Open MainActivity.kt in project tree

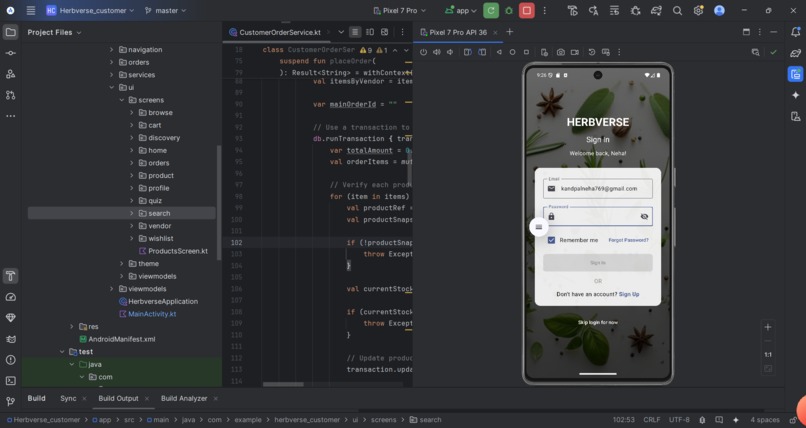point(152,314)
